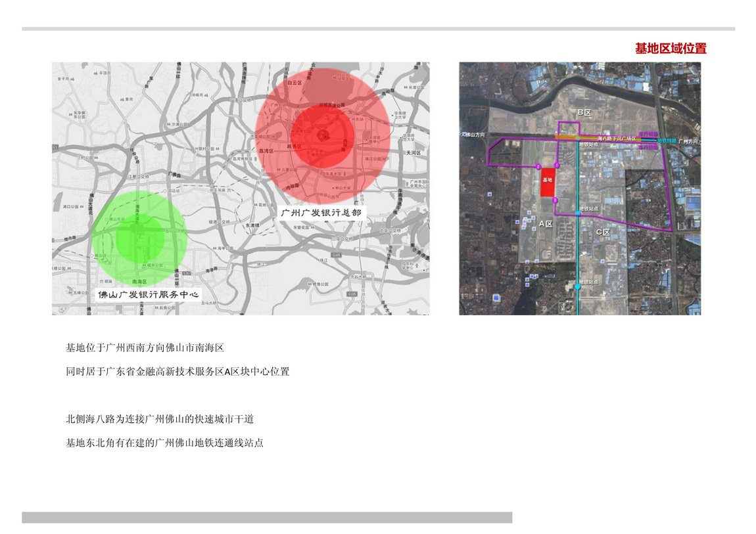Click the 海八路下沉广场区 label
Screen dimensions: 756x534
pyautogui.click(x=617, y=138)
